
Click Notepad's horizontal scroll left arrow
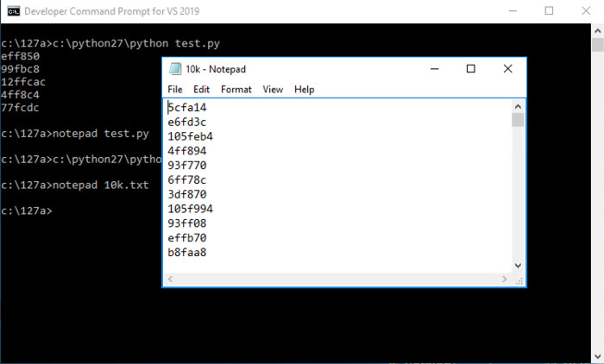tap(170, 279)
